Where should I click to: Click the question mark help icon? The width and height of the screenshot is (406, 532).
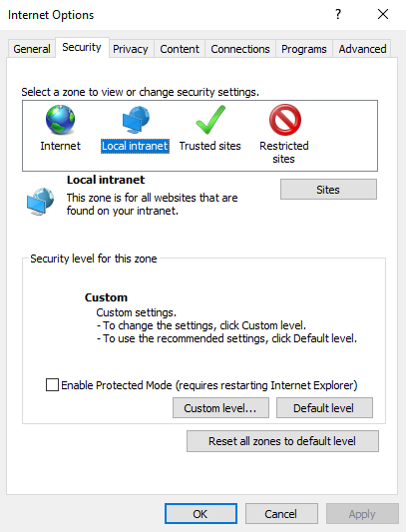click(338, 14)
